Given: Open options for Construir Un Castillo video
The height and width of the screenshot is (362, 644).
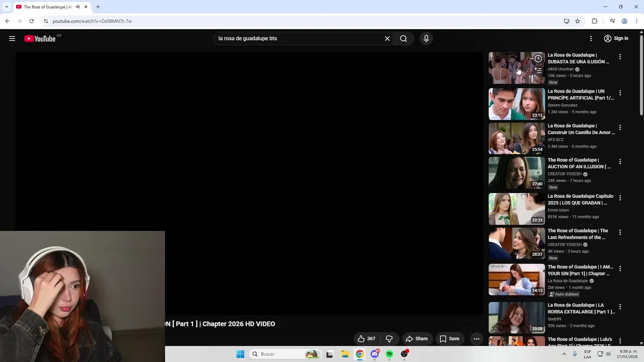Looking at the screenshot, I should (x=620, y=127).
